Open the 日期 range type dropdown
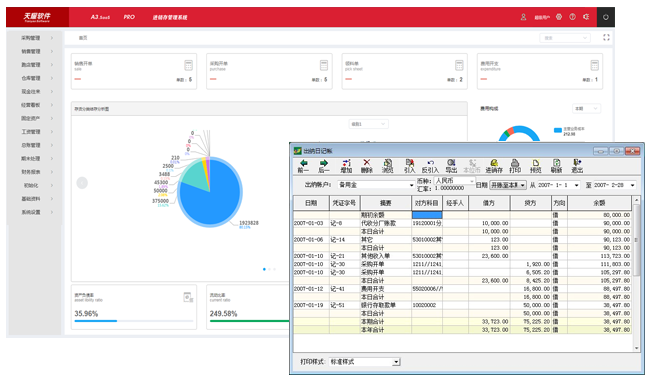The width and height of the screenshot is (655, 383). point(508,185)
